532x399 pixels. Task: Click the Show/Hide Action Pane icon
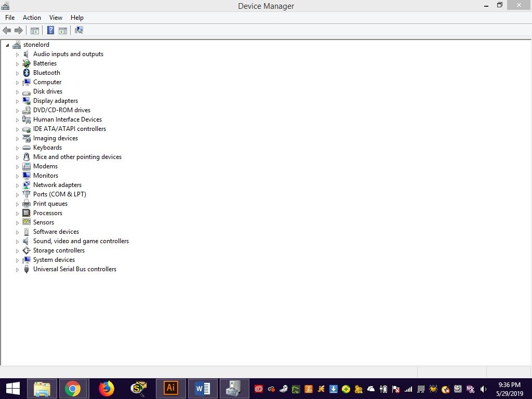click(63, 31)
